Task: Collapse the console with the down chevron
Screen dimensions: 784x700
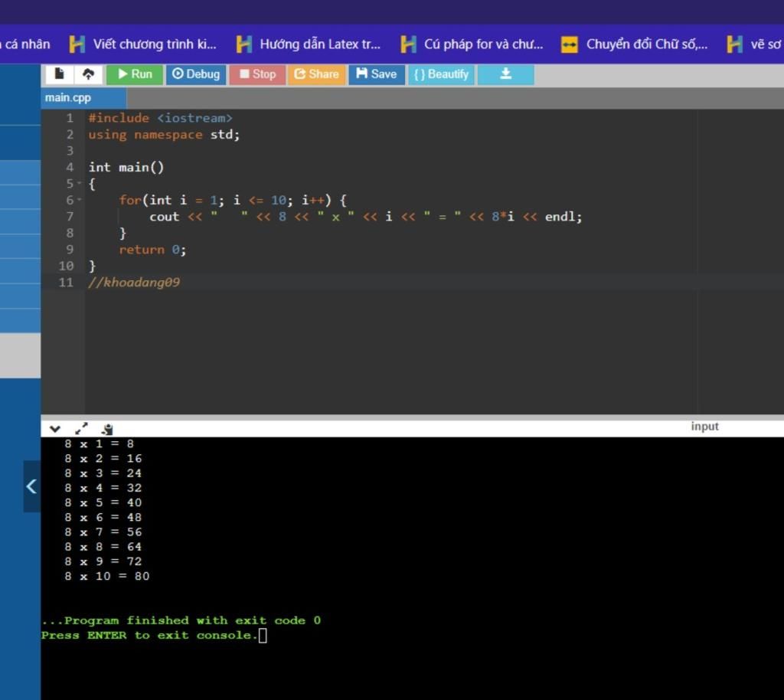Action: click(x=55, y=429)
